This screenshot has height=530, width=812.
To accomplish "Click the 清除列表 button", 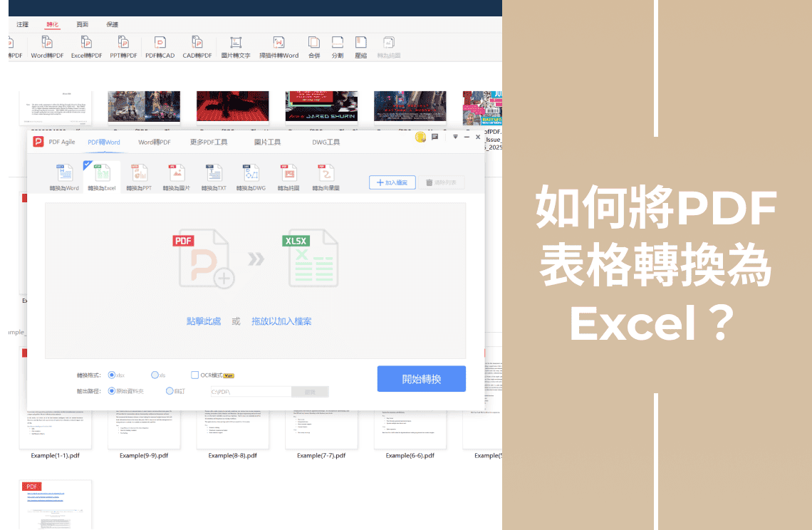I will pyautogui.click(x=441, y=182).
